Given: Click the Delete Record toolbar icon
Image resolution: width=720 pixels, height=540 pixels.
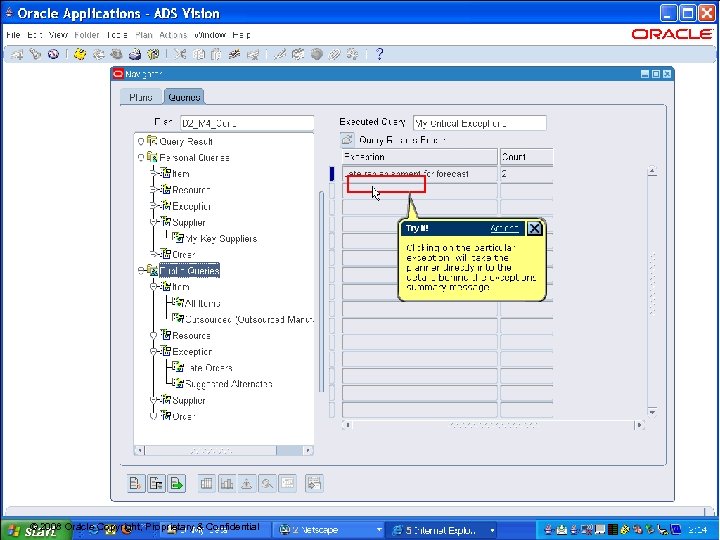Looking at the screenshot, I should (x=253, y=54).
